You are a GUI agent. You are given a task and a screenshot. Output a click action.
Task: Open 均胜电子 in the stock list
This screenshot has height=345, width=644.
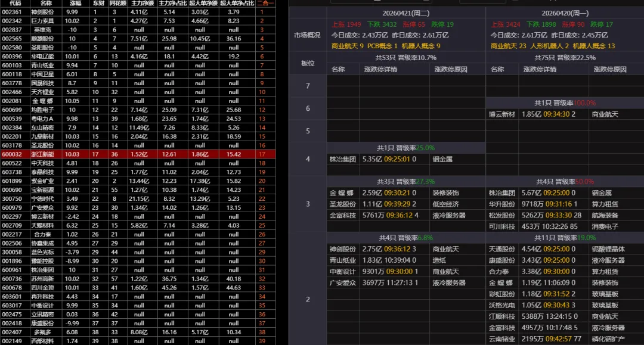tap(43, 110)
